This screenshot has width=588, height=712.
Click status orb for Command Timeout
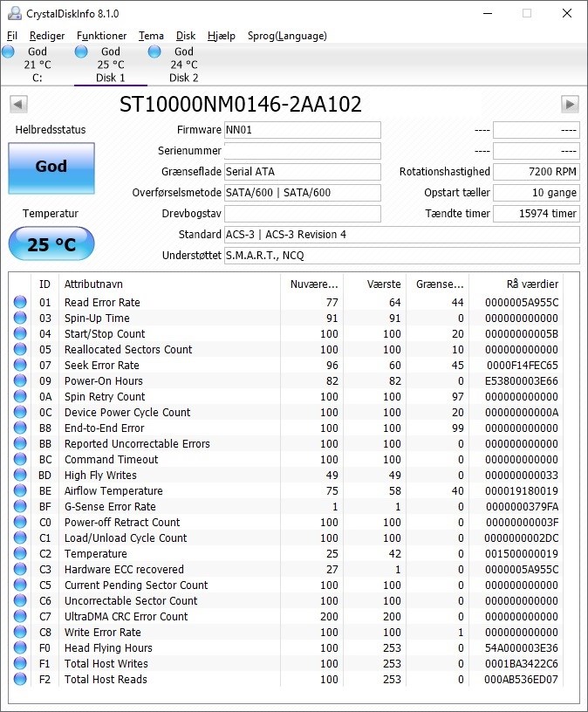20,459
